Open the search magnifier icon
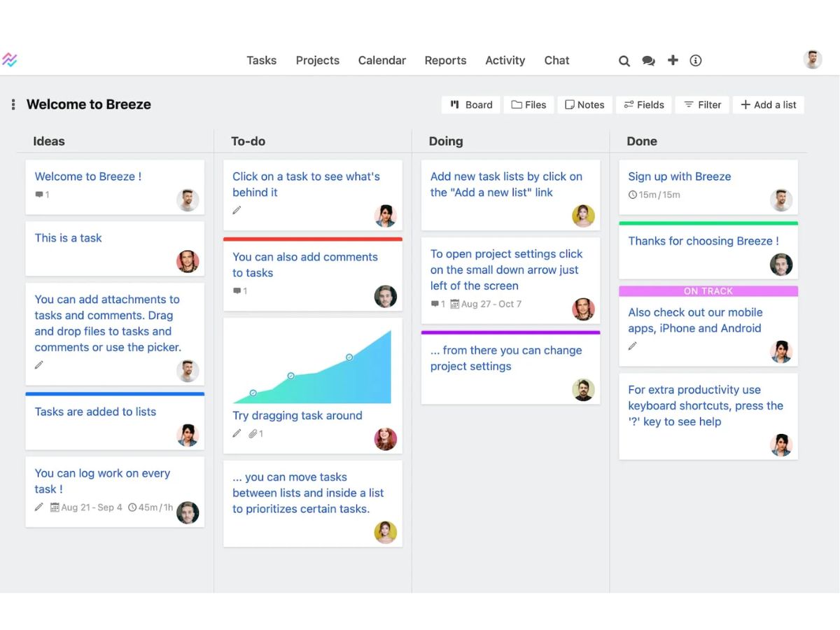840x630 pixels. coord(624,61)
